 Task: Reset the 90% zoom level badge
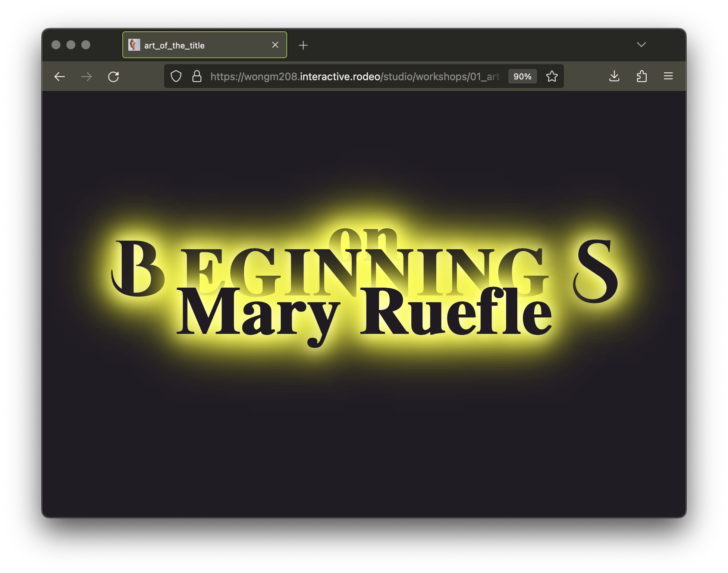(522, 76)
